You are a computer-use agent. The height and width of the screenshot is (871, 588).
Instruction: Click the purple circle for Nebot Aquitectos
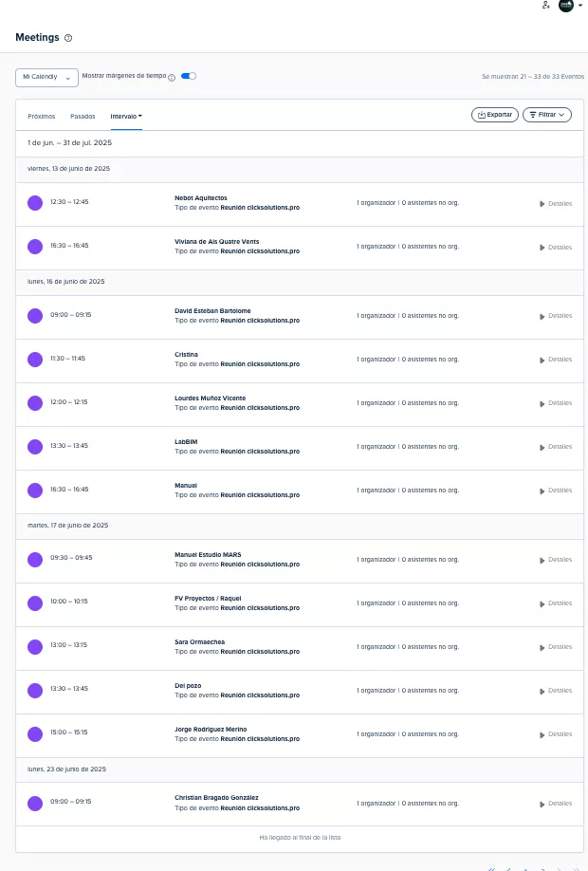[35, 203]
